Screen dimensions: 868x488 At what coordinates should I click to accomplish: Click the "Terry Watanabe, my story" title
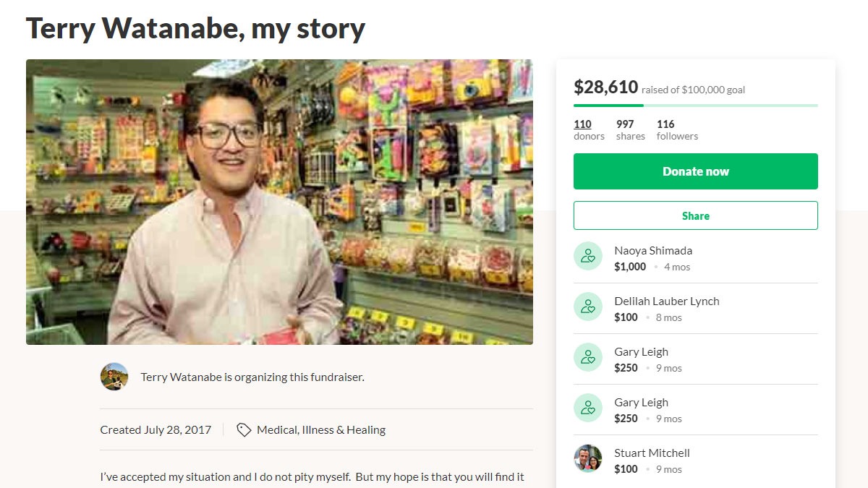tap(195, 28)
